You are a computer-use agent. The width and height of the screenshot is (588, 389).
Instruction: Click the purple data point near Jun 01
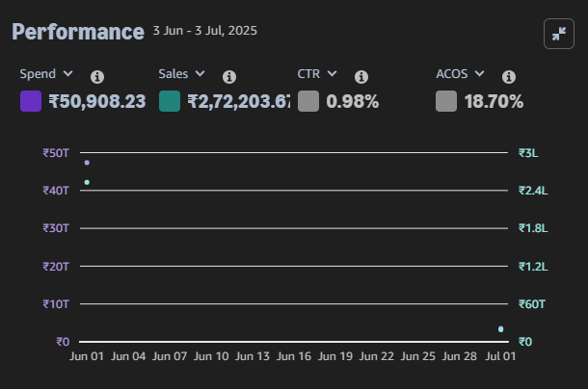87,163
